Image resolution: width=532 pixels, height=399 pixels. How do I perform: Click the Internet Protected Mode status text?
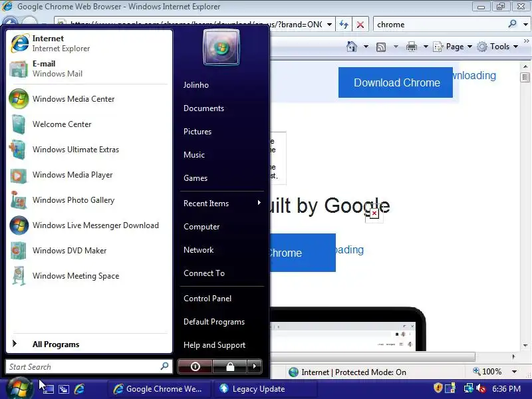(x=354, y=372)
